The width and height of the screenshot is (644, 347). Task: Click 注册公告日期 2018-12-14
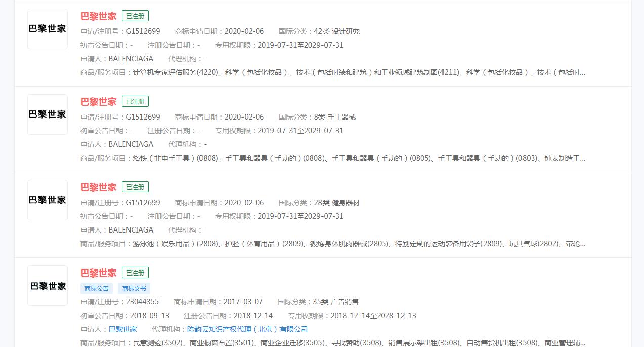tap(253, 316)
